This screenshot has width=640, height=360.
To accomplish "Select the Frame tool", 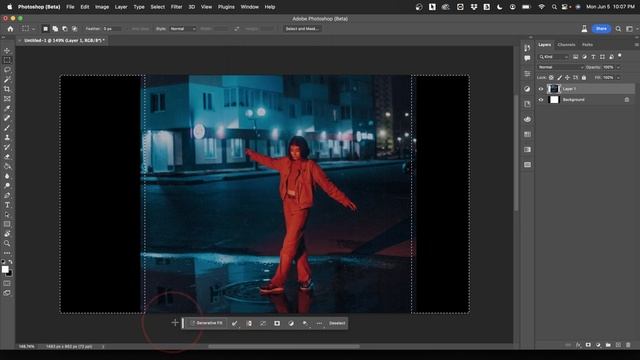I will (7, 99).
